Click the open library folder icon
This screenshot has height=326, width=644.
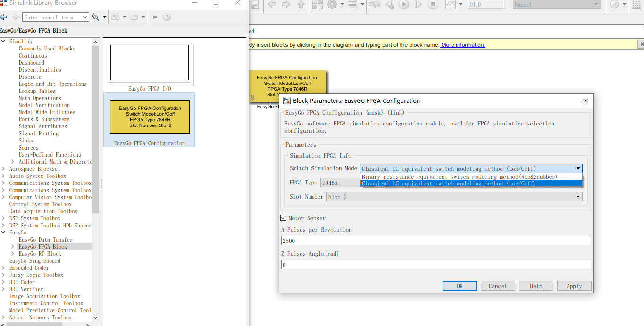pos(134,17)
